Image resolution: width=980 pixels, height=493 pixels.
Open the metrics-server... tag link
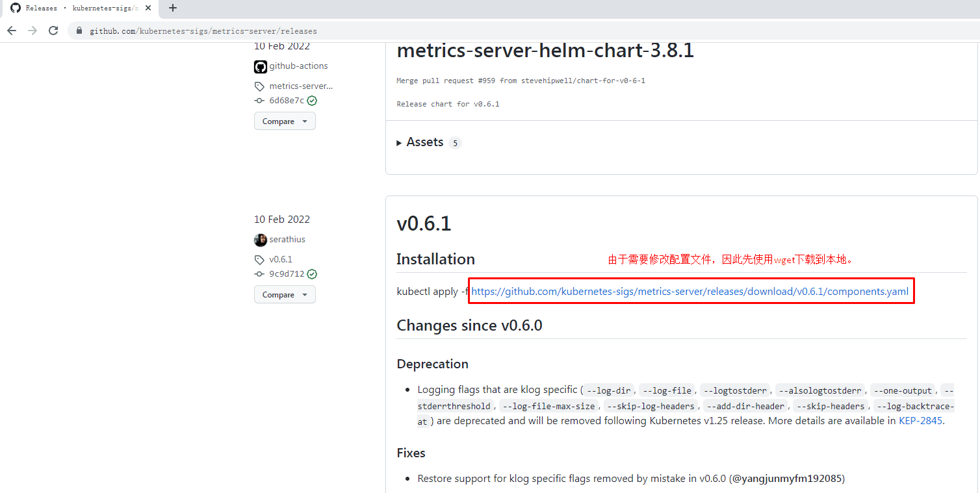[x=301, y=86]
